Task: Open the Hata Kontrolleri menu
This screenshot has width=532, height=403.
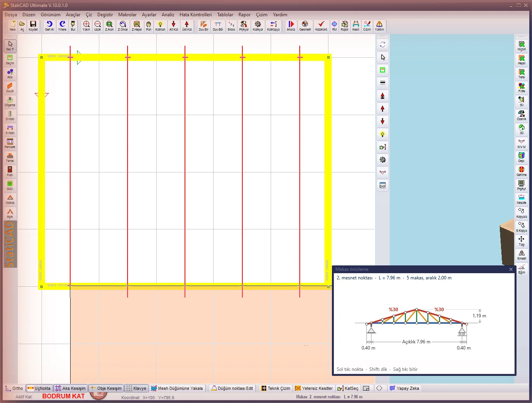Action: [195, 15]
